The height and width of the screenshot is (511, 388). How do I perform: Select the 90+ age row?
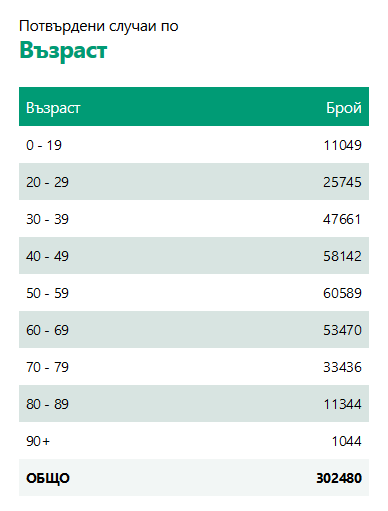coord(194,441)
